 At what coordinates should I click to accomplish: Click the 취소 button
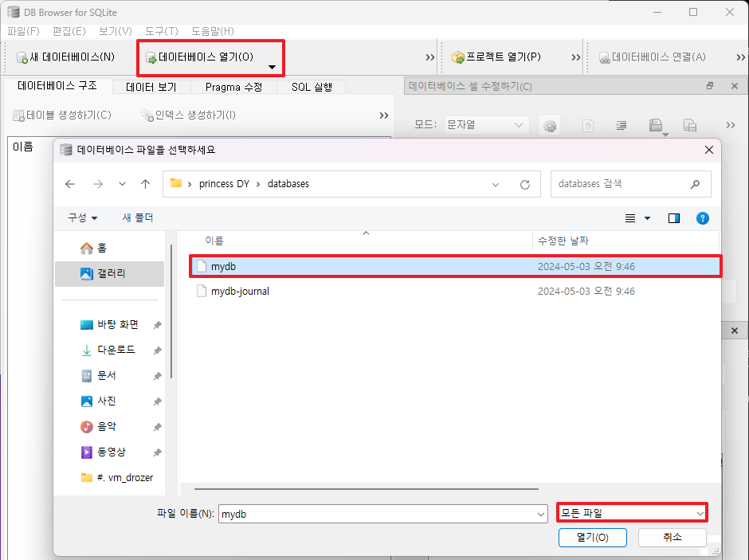click(x=672, y=538)
